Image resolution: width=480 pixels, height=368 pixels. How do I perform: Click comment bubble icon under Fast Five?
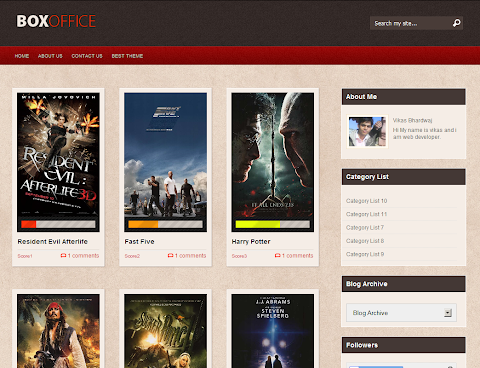click(170, 255)
